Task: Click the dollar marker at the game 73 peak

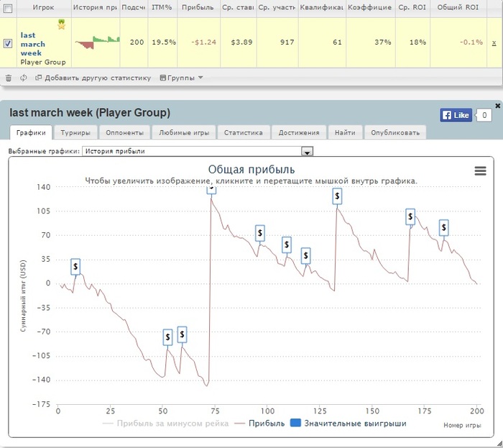Action: click(211, 190)
